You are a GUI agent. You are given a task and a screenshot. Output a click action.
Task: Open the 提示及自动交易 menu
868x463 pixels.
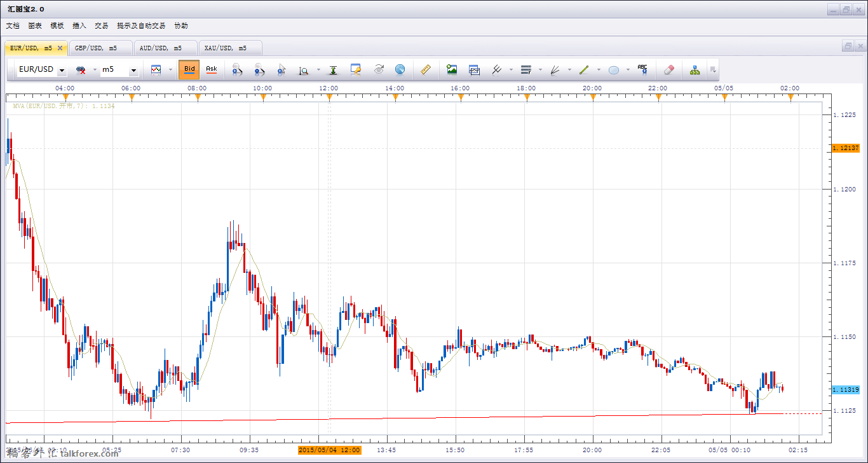141,26
